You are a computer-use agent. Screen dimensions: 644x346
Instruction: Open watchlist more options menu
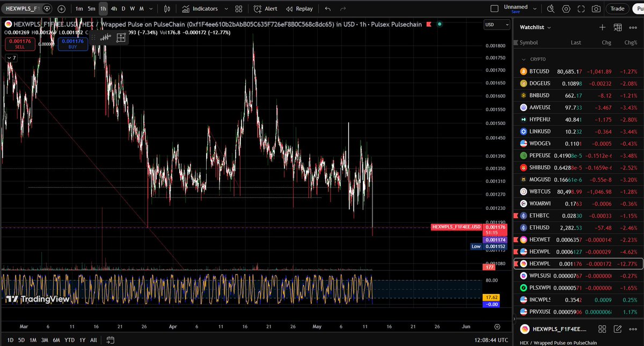[x=633, y=27]
